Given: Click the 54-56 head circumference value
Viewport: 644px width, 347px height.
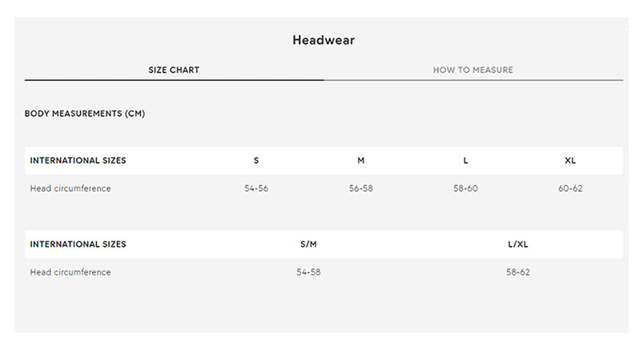Looking at the screenshot, I should tap(256, 189).
